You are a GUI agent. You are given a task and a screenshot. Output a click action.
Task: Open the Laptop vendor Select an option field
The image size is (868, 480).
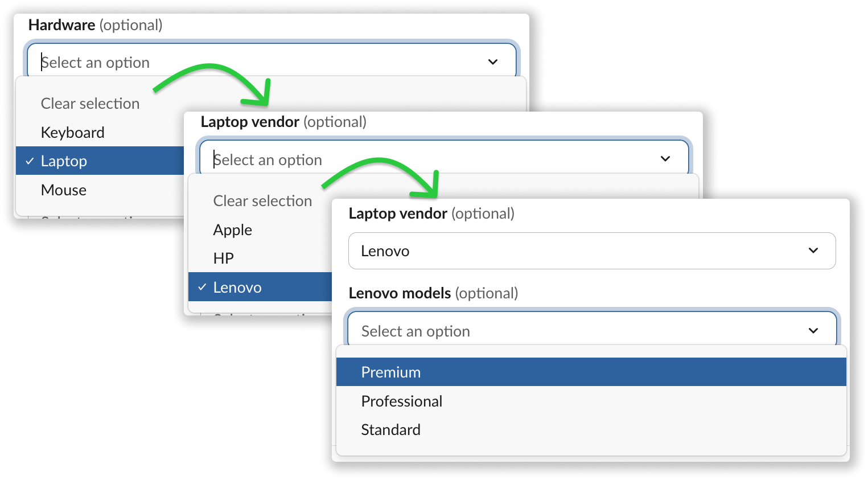(444, 157)
